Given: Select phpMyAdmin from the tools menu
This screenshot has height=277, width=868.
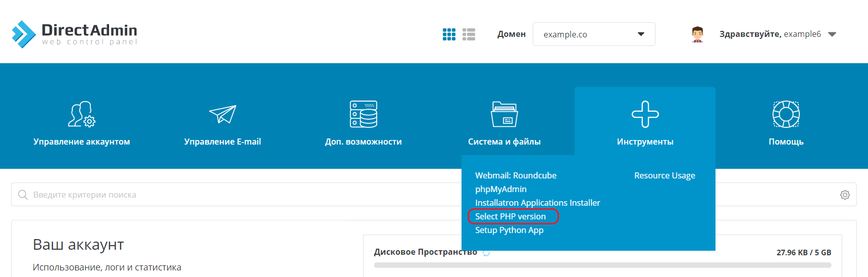Looking at the screenshot, I should 500,189.
